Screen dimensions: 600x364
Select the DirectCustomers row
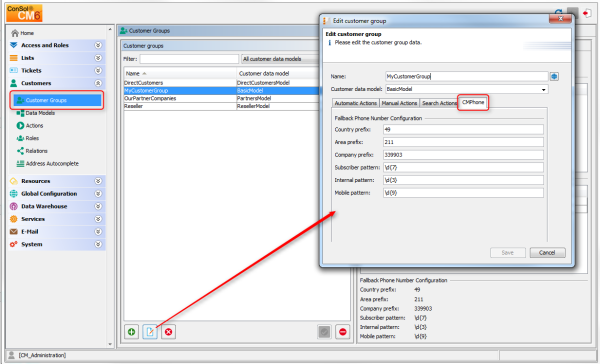coord(221,83)
